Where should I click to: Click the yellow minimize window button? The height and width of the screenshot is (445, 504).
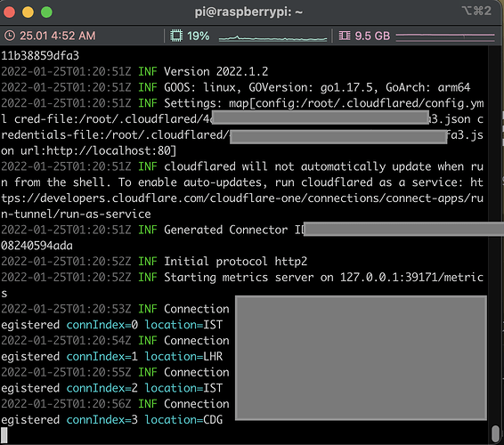28,12
